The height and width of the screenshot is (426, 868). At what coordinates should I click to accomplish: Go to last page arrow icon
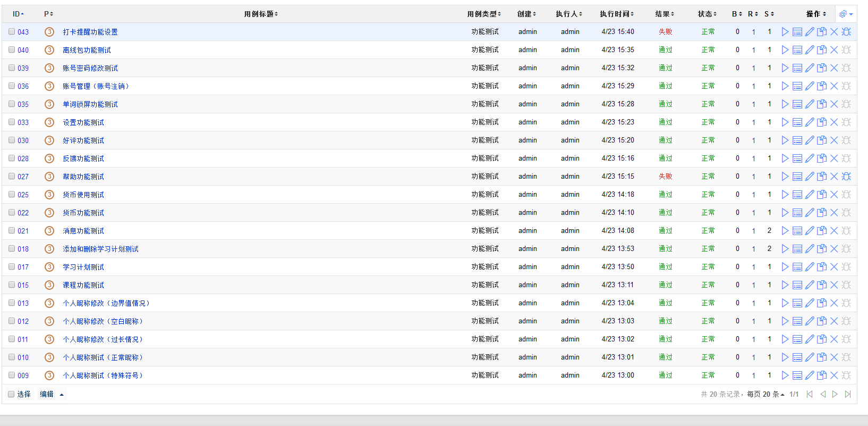[848, 394]
